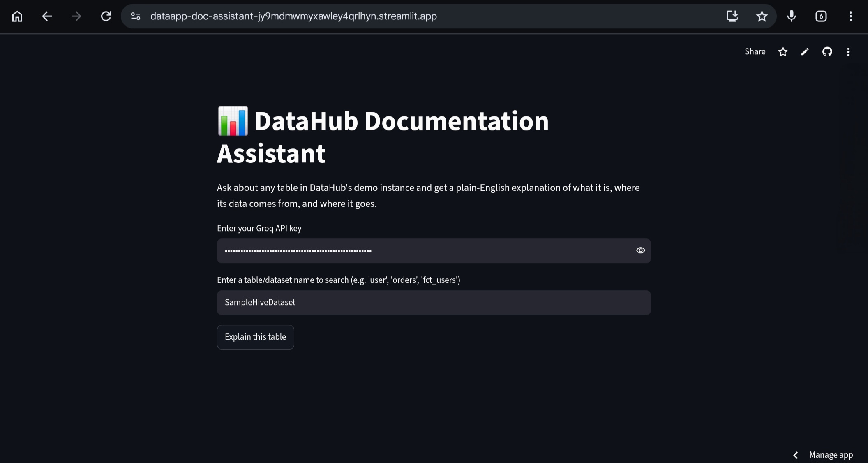
Task: Open the tab switcher showing 6 tabs
Action: pos(821,16)
